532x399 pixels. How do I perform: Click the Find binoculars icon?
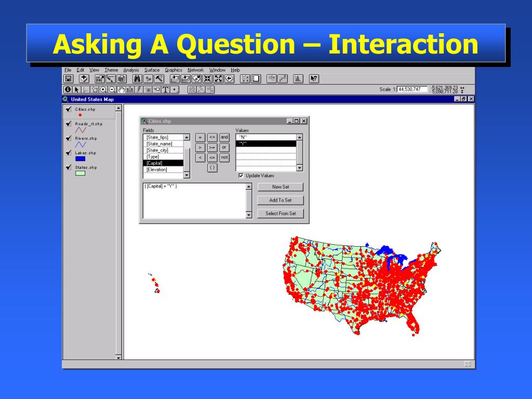(x=137, y=79)
